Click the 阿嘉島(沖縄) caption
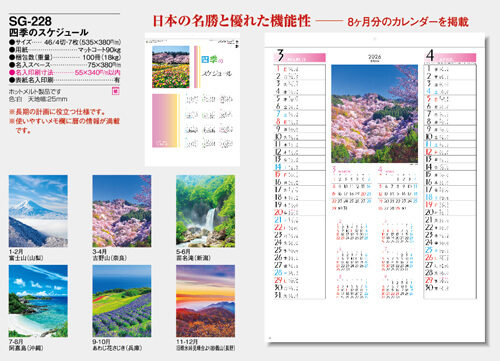 tap(26, 348)
